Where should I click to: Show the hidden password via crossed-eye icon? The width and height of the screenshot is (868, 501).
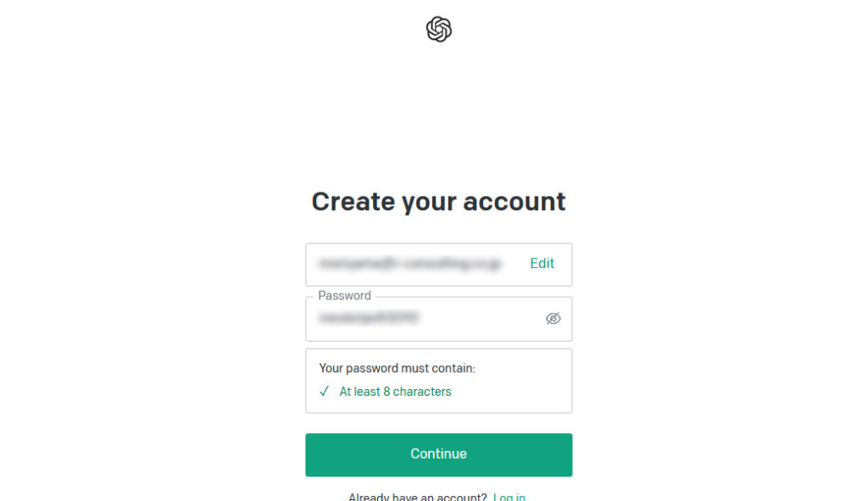click(x=553, y=319)
